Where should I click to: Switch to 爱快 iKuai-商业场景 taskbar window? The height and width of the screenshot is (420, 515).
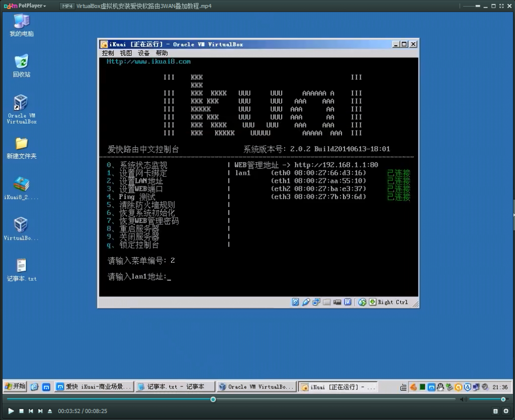94,387
